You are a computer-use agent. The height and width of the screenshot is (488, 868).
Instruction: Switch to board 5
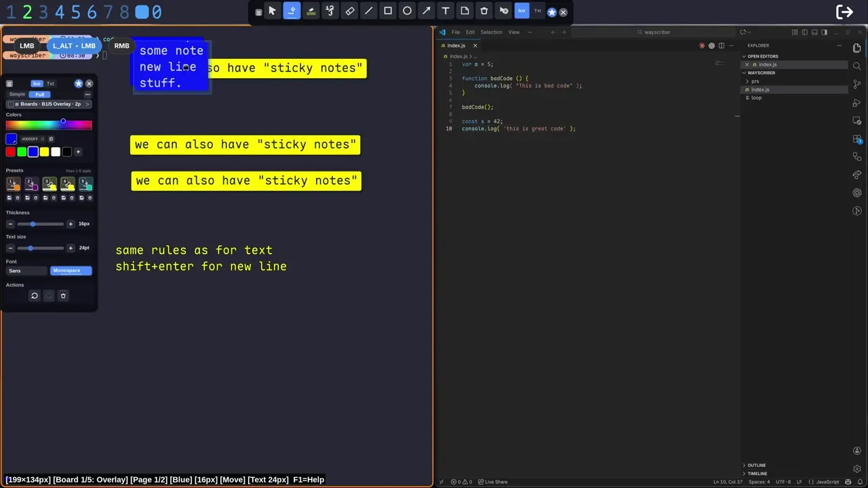coord(75,12)
